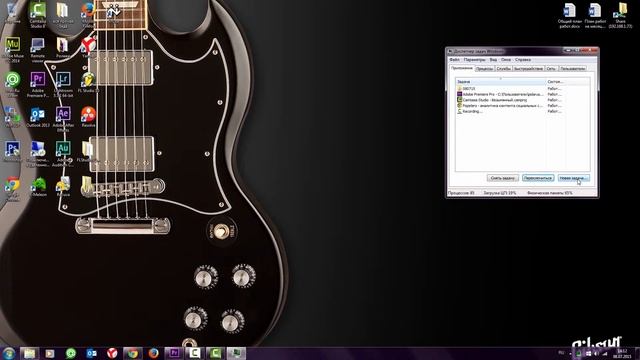Open the Вид menu in Task Manager
The image size is (640, 360).
(x=493, y=60)
